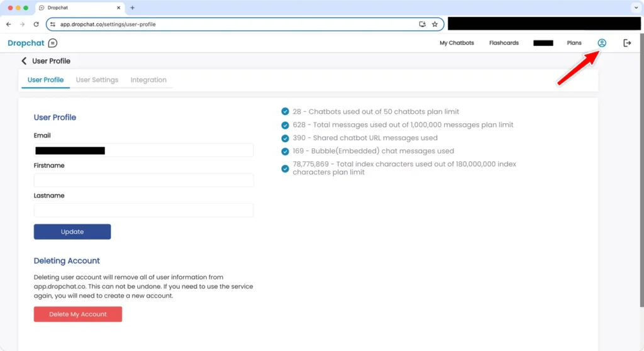
Task: Switch to the User Profile tab
Action: click(45, 80)
